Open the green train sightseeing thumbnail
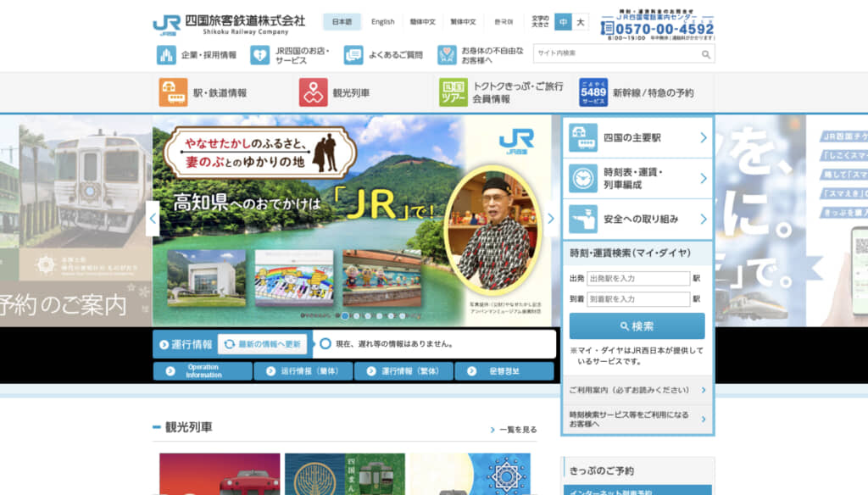Screen dimensions: 868x495 [345, 474]
